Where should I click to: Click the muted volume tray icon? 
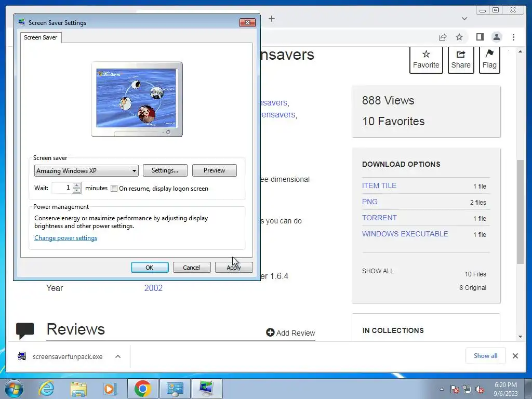click(x=480, y=389)
